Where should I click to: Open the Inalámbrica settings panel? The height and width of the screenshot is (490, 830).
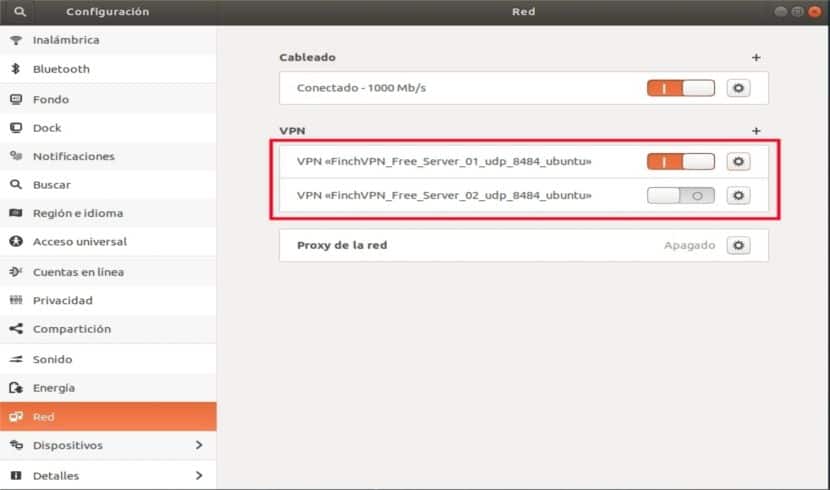pos(108,40)
